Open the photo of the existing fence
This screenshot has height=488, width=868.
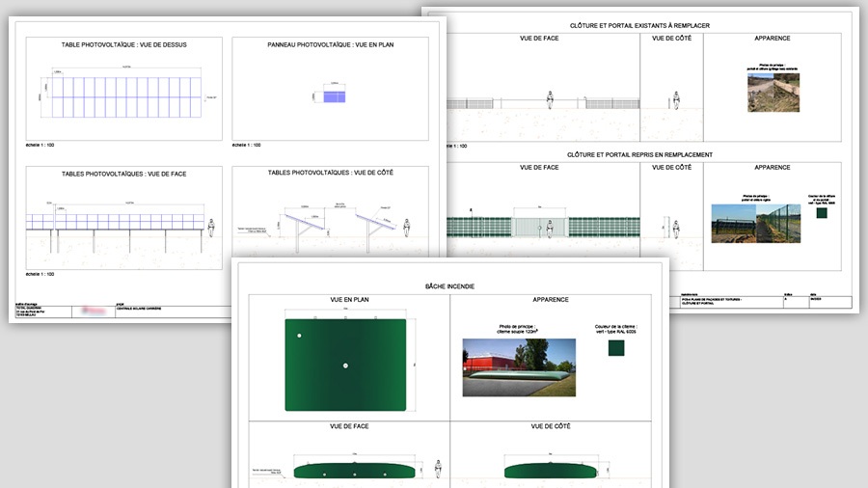pos(773,93)
